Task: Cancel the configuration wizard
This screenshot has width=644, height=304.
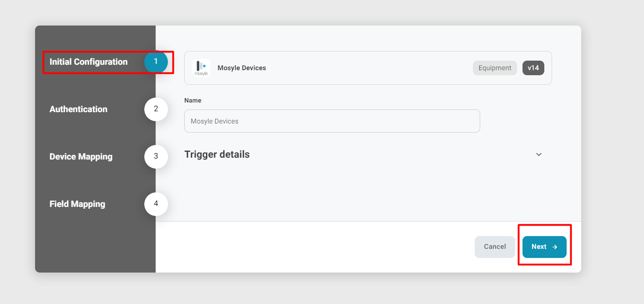Action: (x=495, y=247)
